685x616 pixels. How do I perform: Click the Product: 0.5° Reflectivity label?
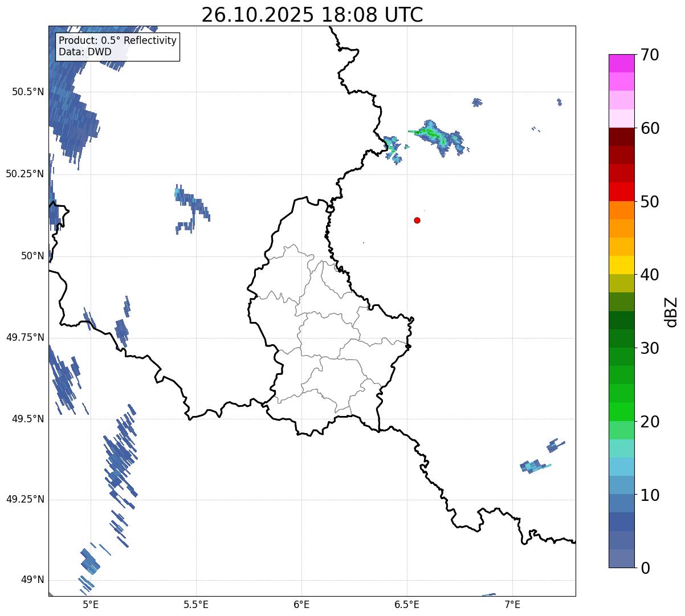(x=117, y=40)
